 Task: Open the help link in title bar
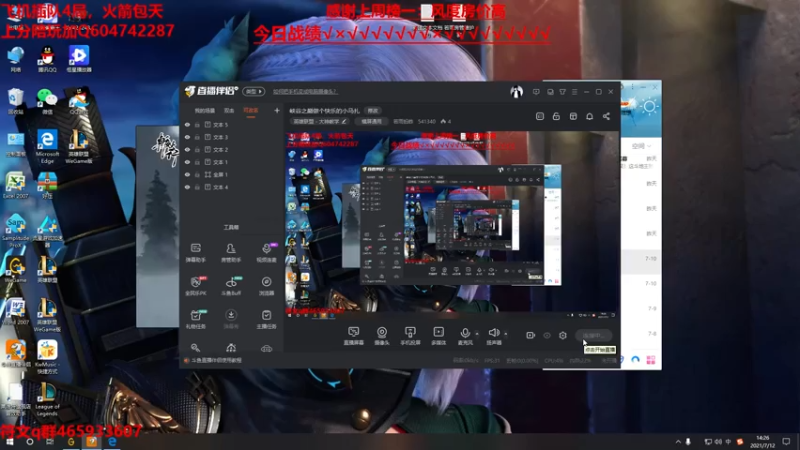click(305, 92)
